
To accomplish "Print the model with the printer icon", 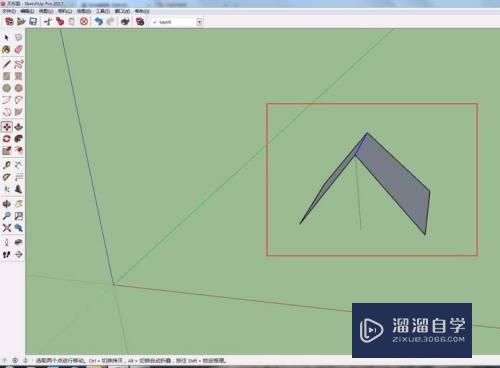I will pos(125,22).
